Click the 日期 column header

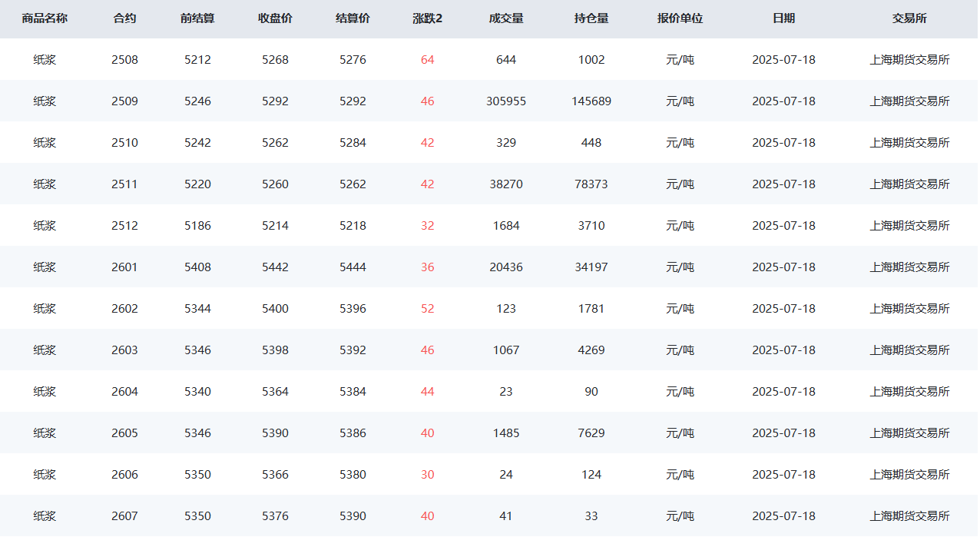783,18
